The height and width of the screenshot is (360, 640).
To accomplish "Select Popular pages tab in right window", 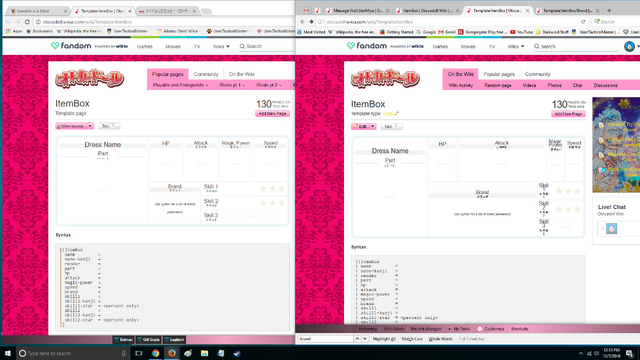I will [x=499, y=74].
